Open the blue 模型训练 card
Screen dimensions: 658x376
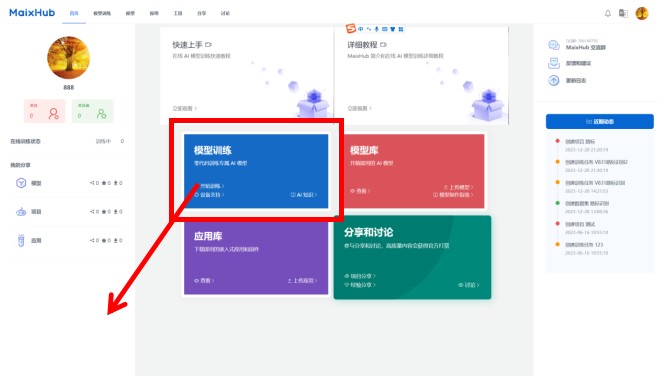coord(256,171)
